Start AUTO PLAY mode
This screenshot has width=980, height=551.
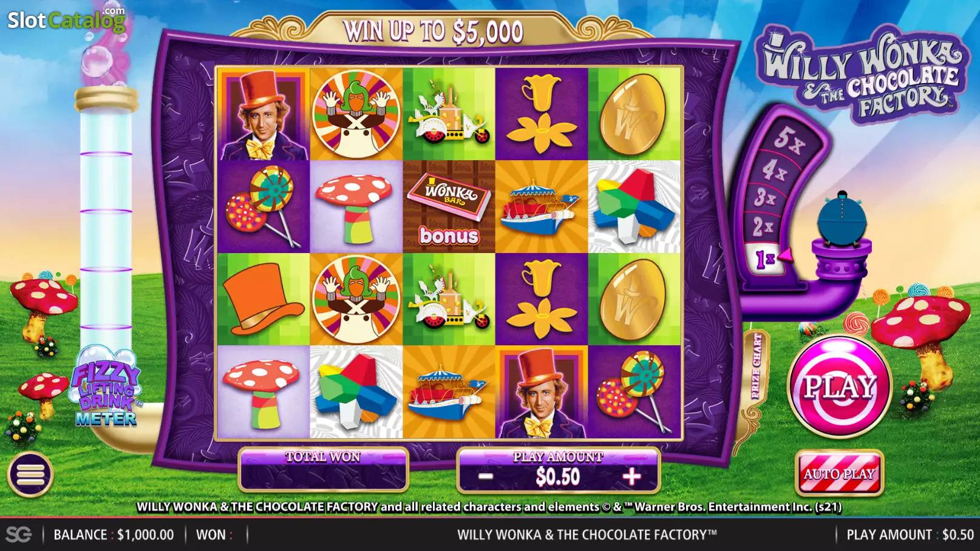(839, 473)
